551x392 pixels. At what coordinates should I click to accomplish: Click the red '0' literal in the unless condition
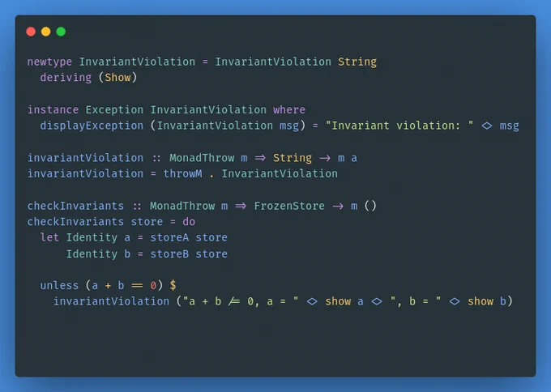pos(153,285)
